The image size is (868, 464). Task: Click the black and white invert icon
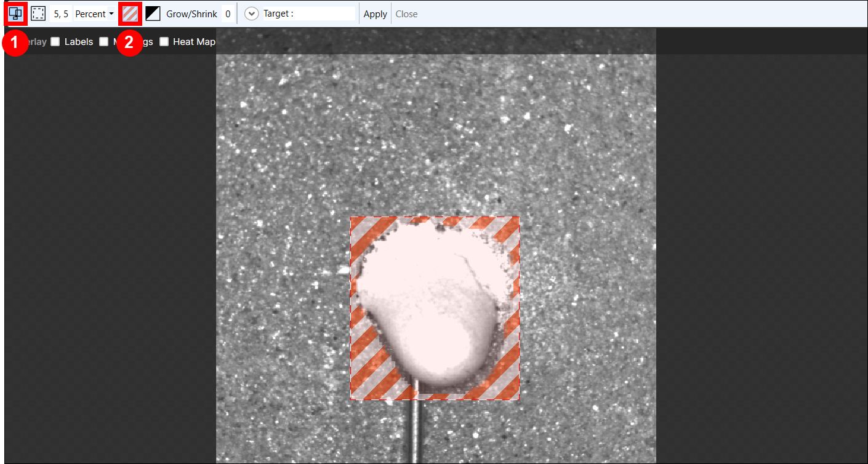[x=153, y=14]
